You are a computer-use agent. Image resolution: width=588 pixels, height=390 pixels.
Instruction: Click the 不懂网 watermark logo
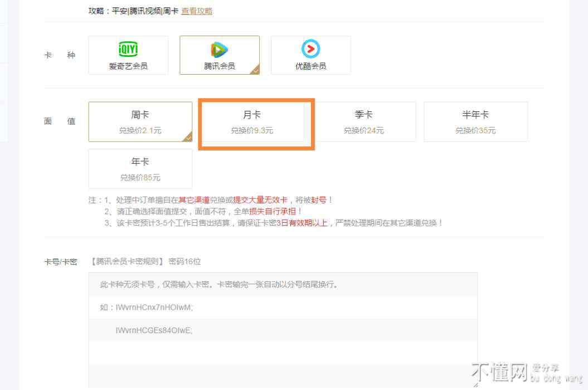click(x=499, y=372)
